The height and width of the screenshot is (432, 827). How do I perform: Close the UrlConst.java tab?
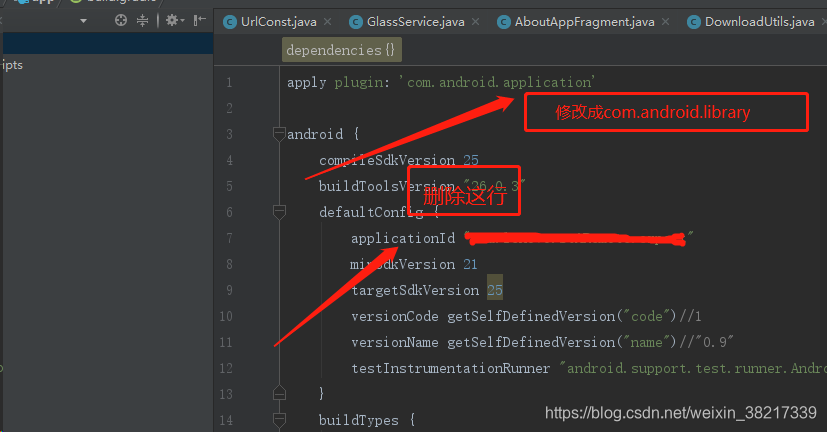coord(328,22)
